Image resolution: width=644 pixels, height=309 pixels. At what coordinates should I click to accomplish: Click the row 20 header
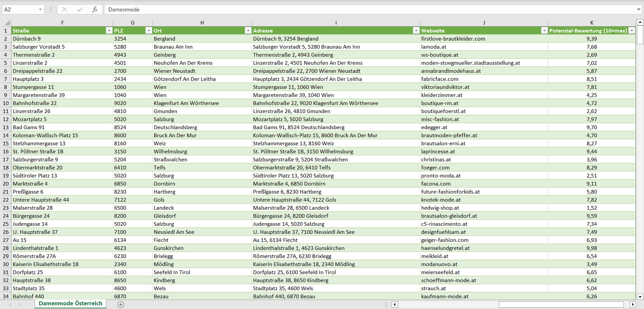tap(6, 183)
